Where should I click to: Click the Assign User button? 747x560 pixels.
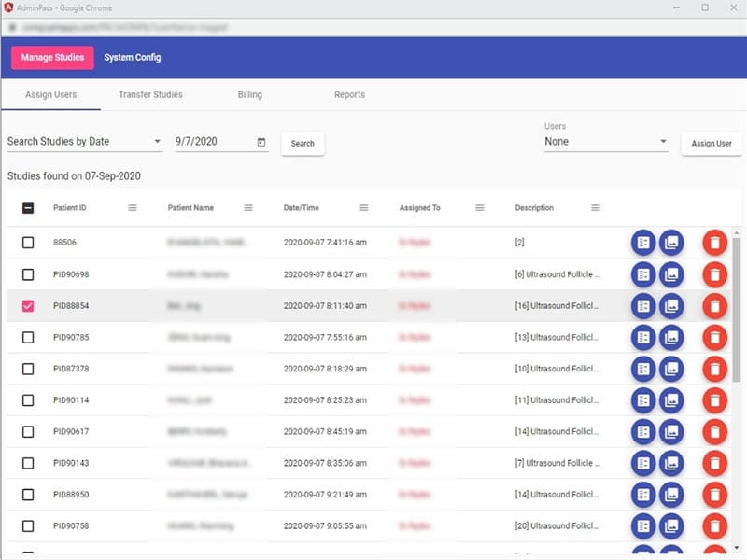712,144
